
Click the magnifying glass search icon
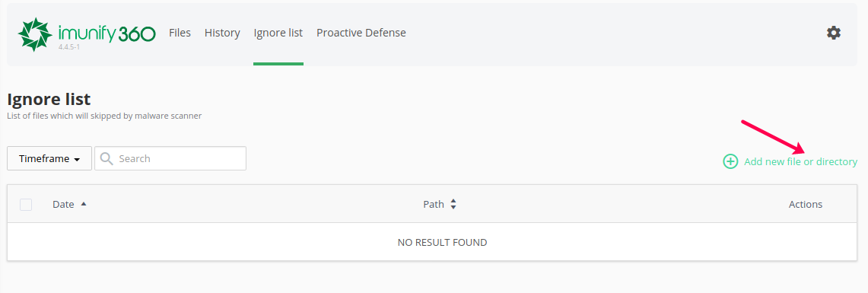pos(107,158)
